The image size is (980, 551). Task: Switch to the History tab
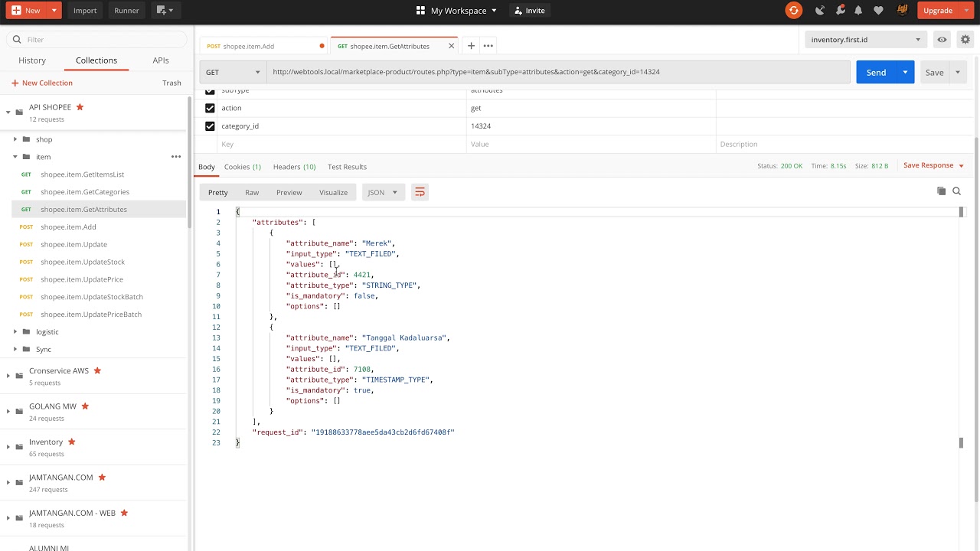coord(32,60)
